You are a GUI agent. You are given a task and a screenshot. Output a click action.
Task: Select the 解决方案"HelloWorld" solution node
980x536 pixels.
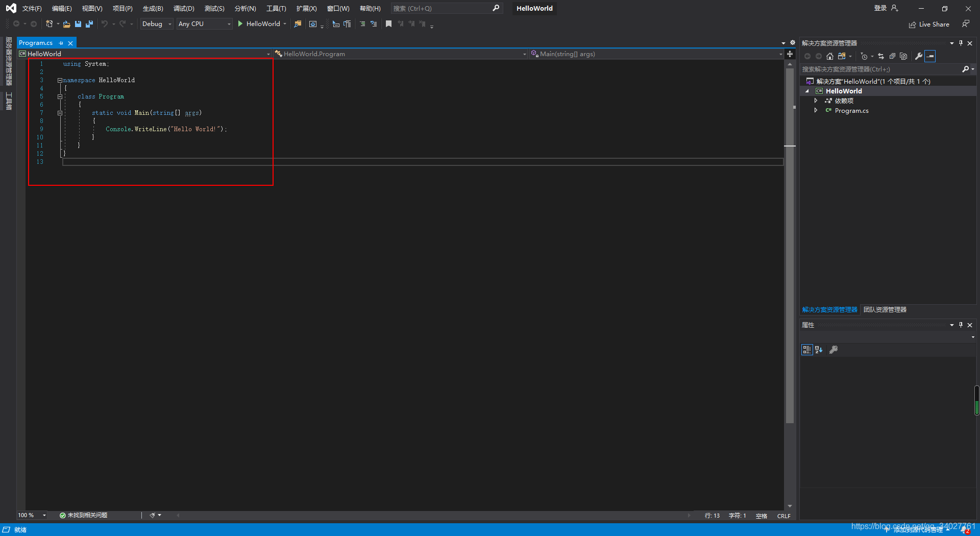click(873, 81)
